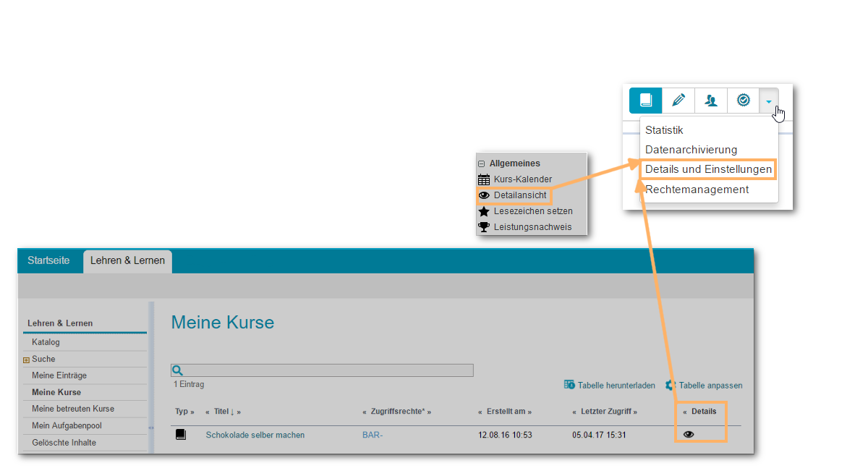Click the assessment badge icon
The height and width of the screenshot is (476, 868).
pos(743,101)
